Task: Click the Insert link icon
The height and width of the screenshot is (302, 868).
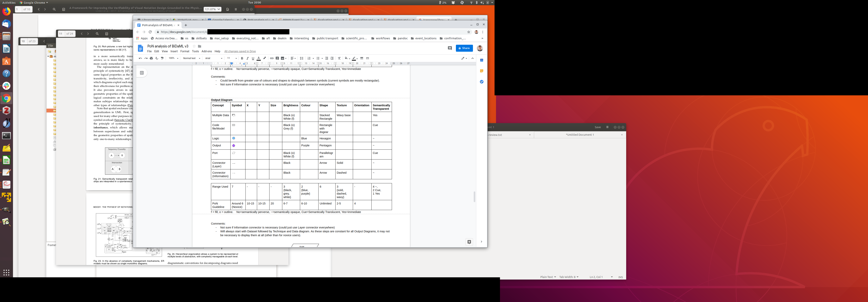Action: pyautogui.click(x=272, y=58)
